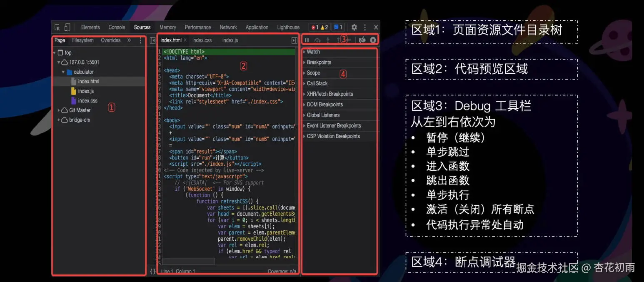Deactivate all breakpoints

coord(362,40)
